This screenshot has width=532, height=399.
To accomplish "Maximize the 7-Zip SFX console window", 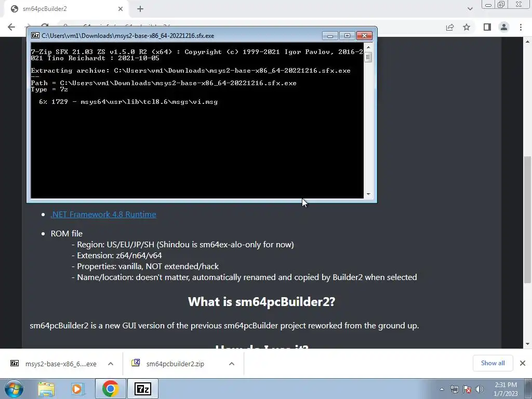I will click(347, 36).
